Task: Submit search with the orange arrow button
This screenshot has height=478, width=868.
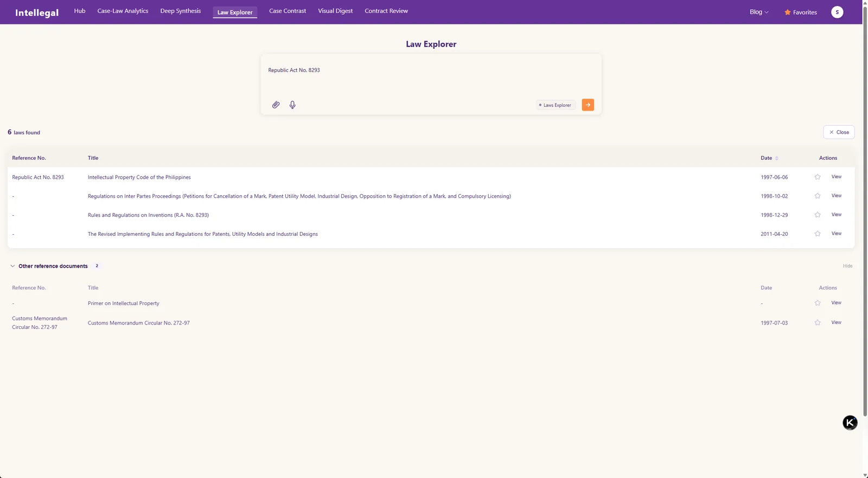Action: [588, 105]
